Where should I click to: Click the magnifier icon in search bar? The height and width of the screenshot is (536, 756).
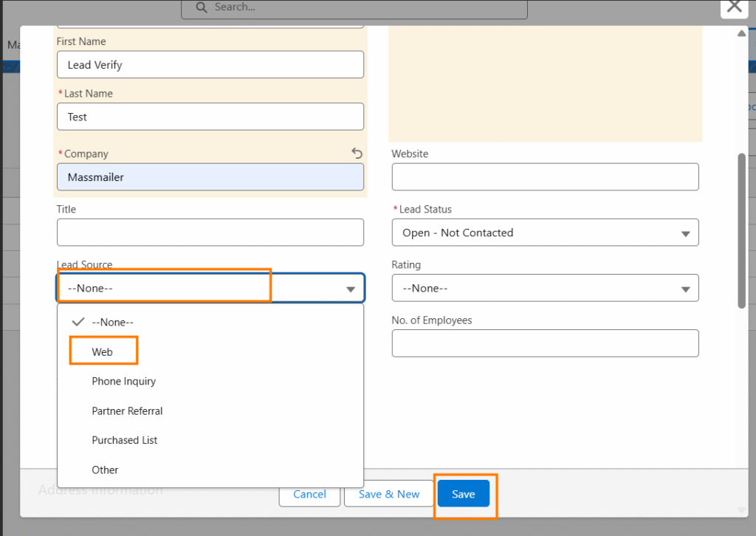200,7
